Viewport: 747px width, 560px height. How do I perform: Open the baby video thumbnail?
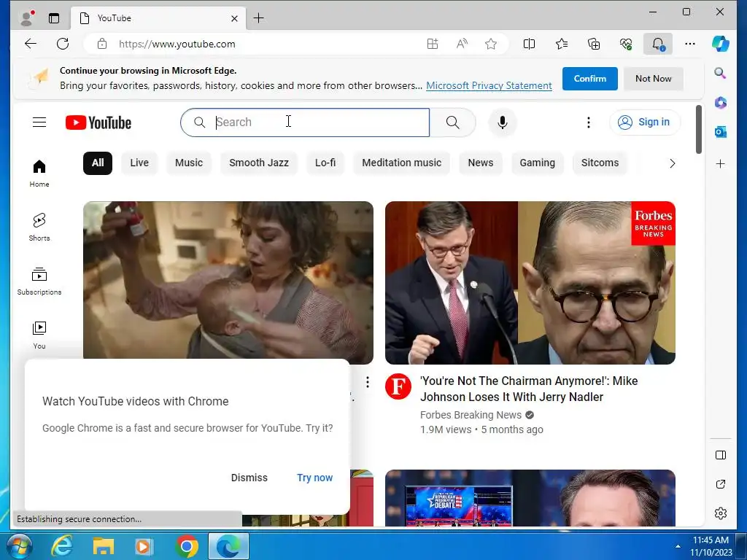pos(228,280)
